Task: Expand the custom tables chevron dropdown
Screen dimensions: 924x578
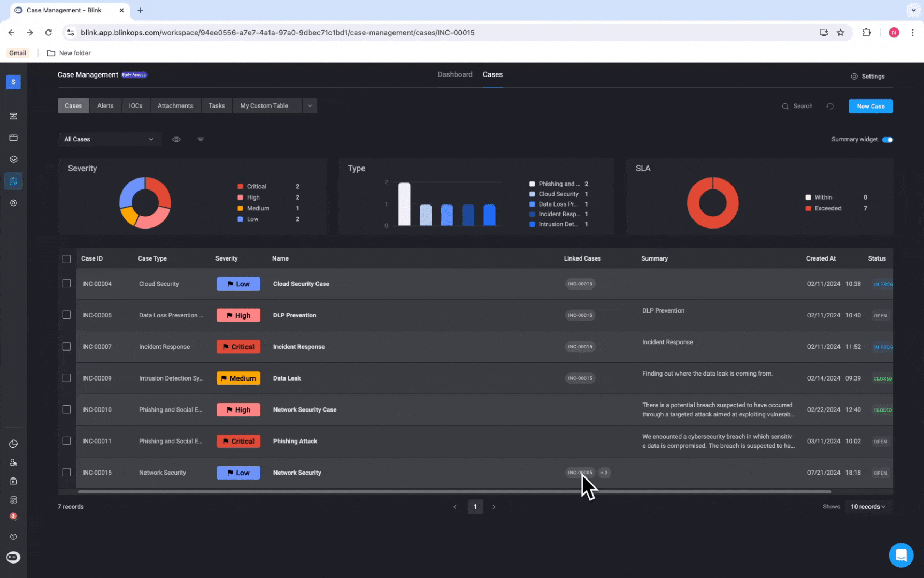Action: pyautogui.click(x=310, y=106)
